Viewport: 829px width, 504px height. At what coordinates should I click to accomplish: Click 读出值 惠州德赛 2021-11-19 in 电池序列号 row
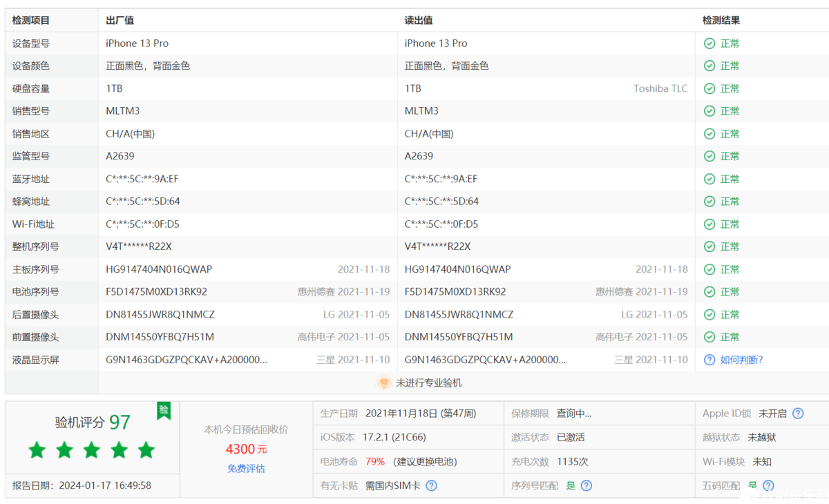click(x=642, y=292)
